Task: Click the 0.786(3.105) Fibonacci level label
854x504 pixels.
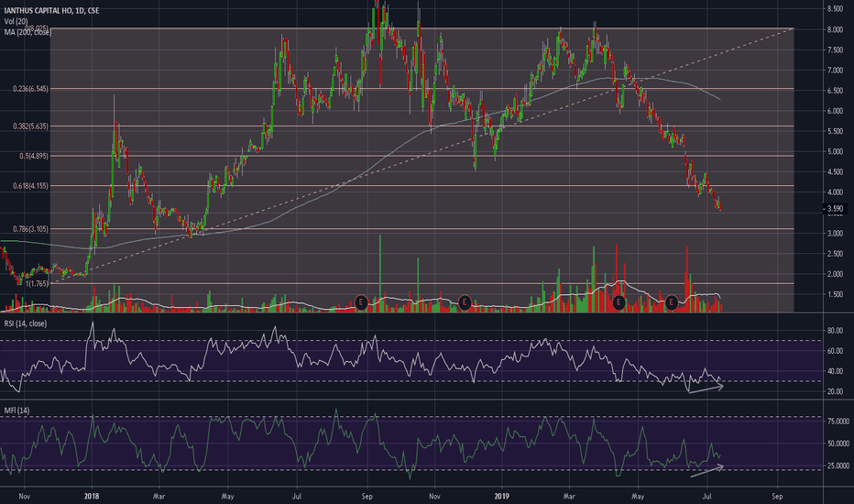Action: coord(30,229)
